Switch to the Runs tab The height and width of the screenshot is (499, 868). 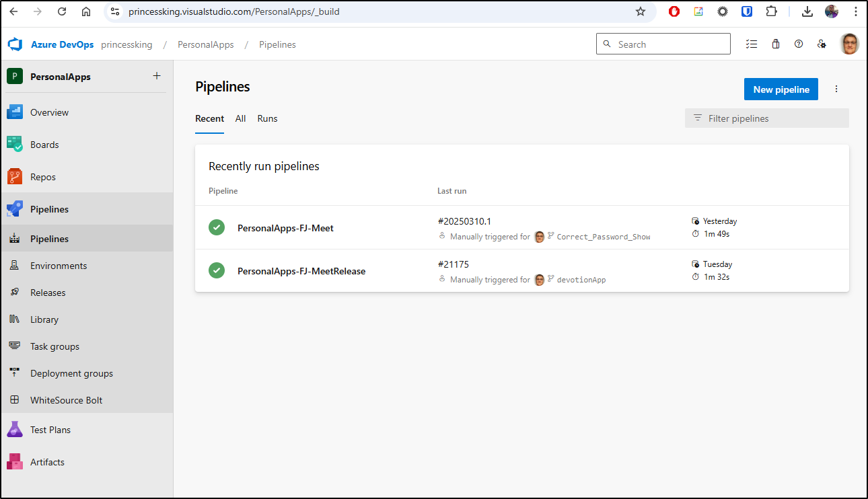click(267, 118)
